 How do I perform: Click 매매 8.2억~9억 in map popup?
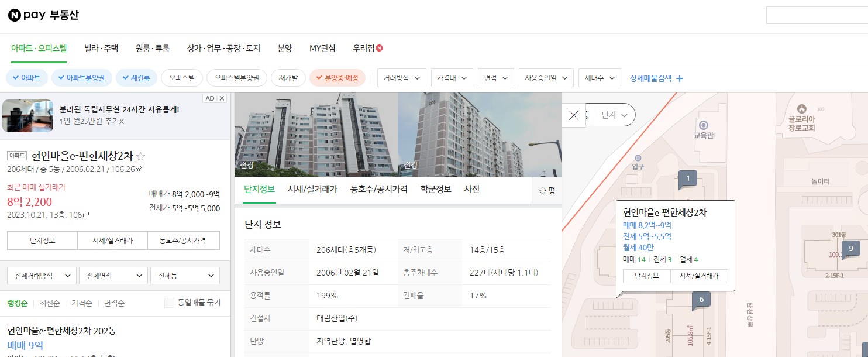pyautogui.click(x=647, y=225)
